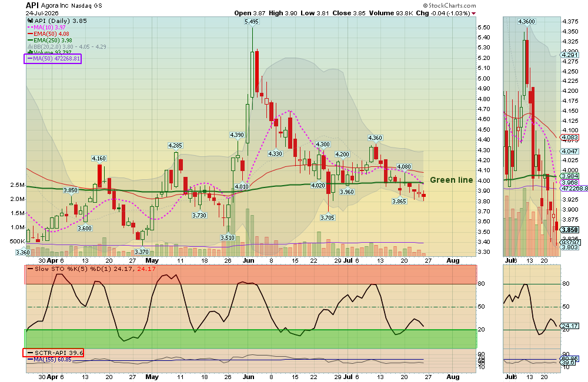Image resolution: width=588 pixels, height=382 pixels.
Task: Click the Low 3.81 value
Action: pyautogui.click(x=315, y=13)
